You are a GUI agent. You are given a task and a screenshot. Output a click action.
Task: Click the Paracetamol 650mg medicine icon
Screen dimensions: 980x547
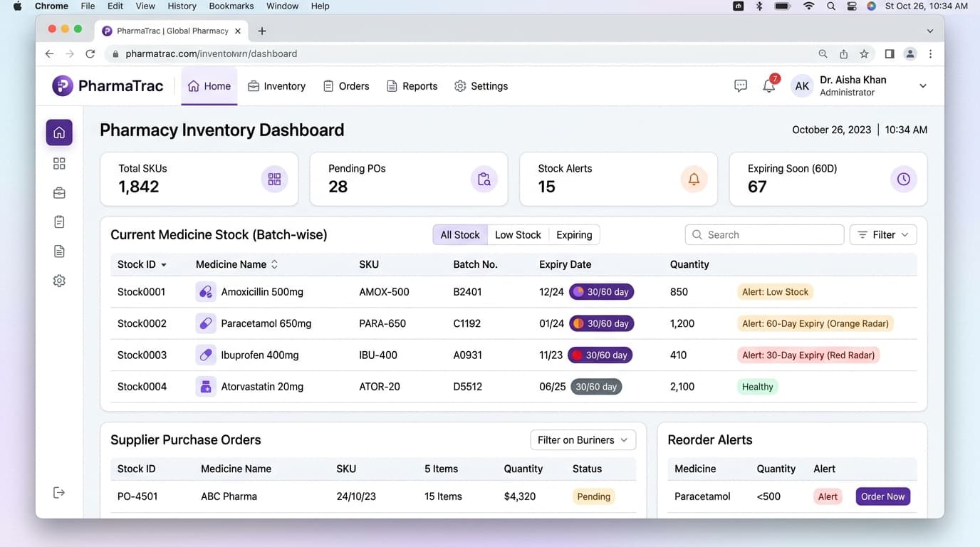pyautogui.click(x=206, y=323)
